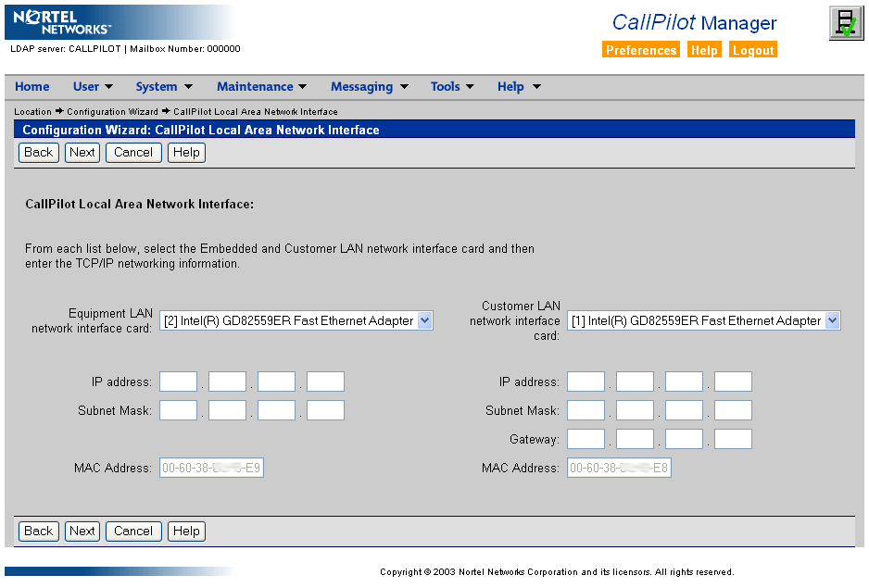
Task: Open the System menu
Action: pos(164,86)
